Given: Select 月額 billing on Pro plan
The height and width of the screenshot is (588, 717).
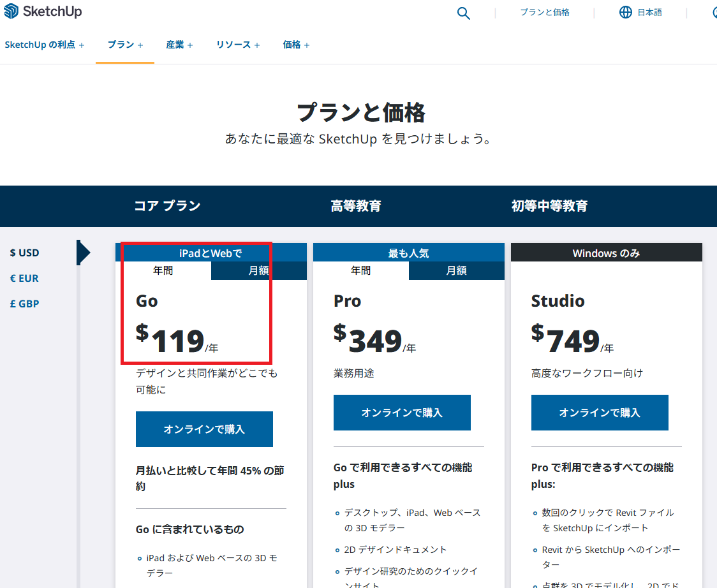Looking at the screenshot, I should pos(456,270).
